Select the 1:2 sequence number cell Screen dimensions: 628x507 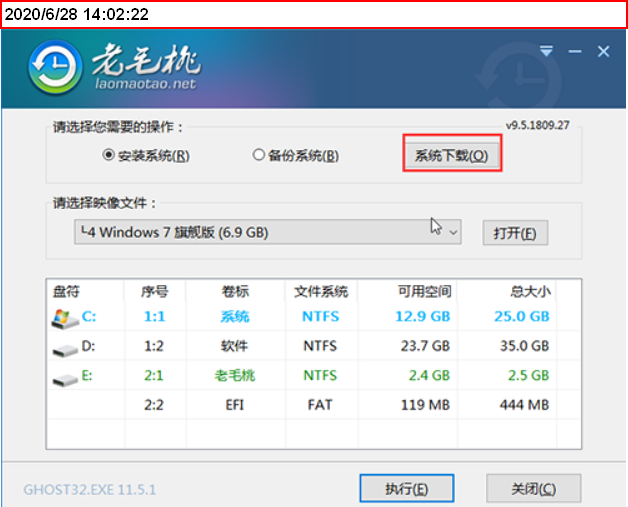coord(154,346)
